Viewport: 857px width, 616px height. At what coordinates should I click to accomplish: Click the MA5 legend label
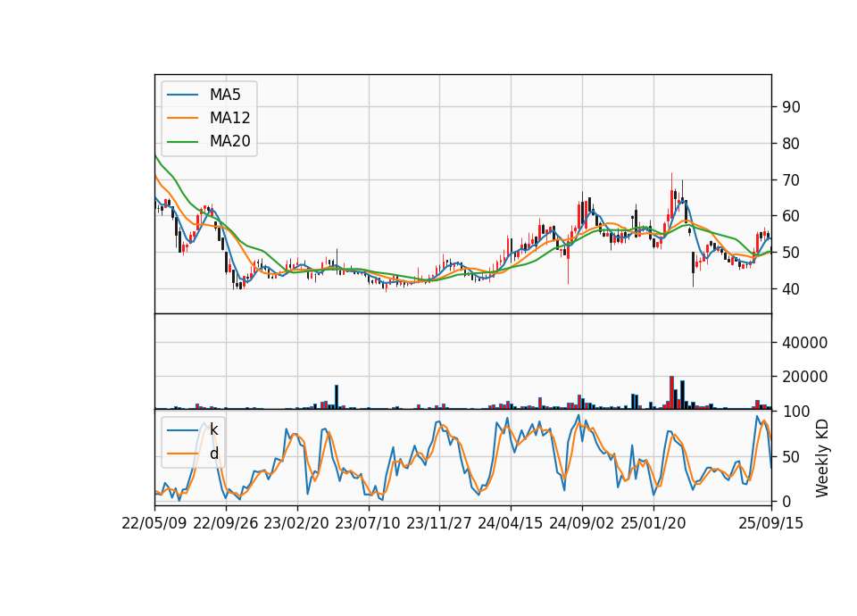click(x=225, y=95)
